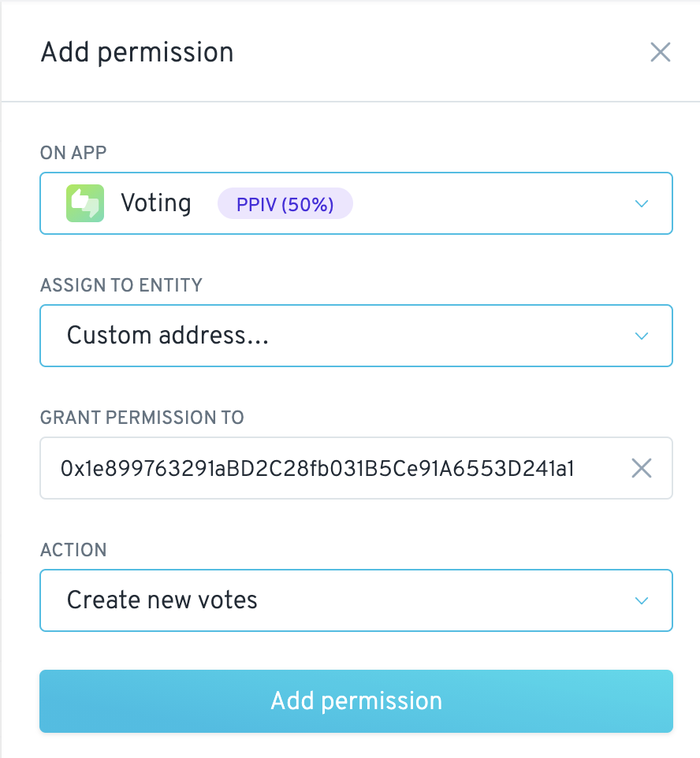Click the empty area below Add permission button
700x758 pixels.
click(x=356, y=746)
